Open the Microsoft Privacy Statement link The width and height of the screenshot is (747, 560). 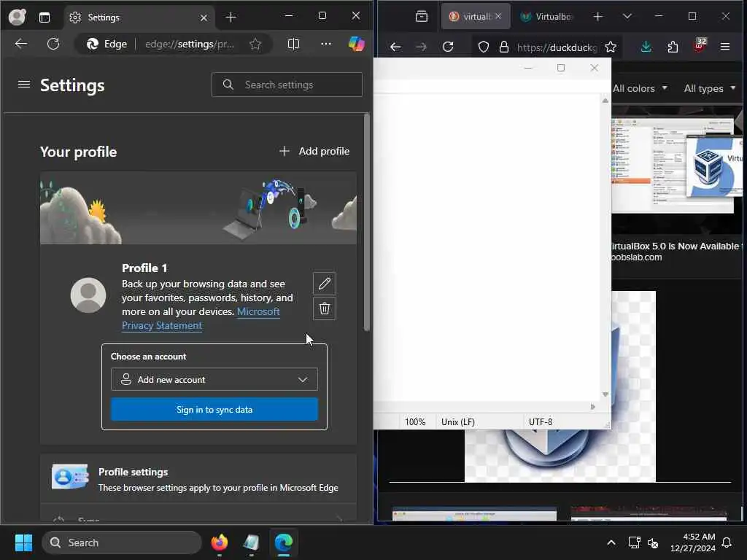click(201, 318)
